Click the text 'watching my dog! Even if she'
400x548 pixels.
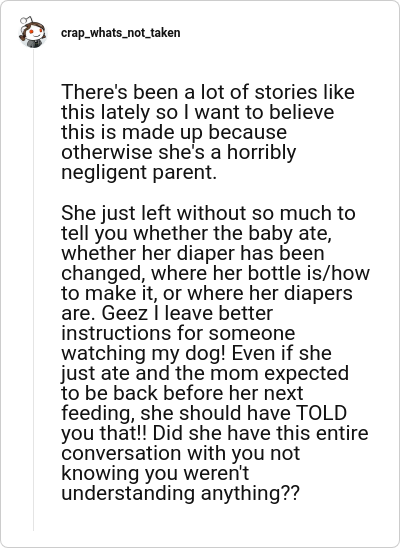(196, 353)
